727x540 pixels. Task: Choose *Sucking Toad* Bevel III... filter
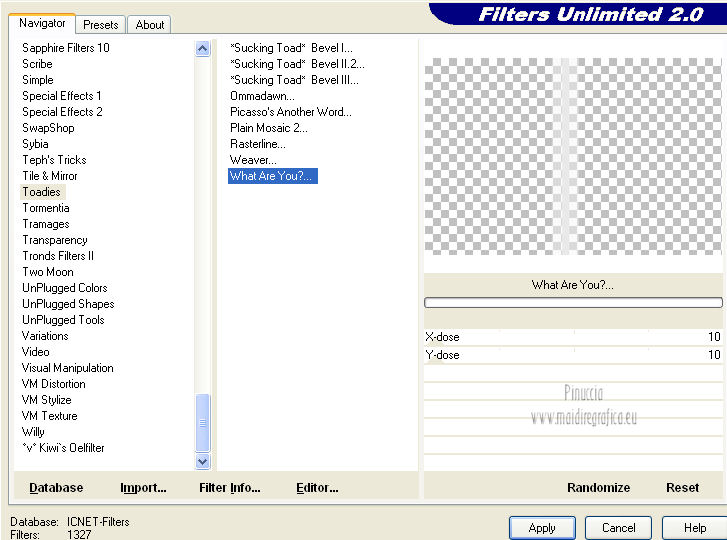point(294,80)
